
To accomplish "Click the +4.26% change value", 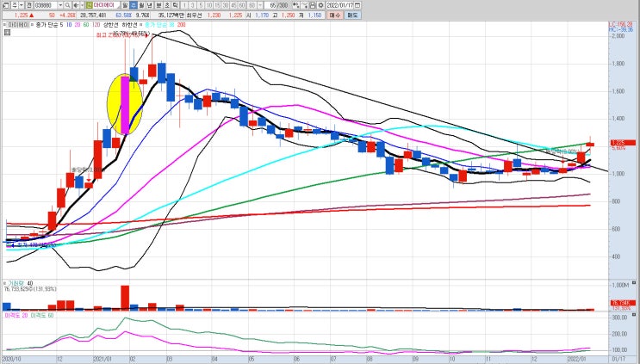I will coord(67,15).
